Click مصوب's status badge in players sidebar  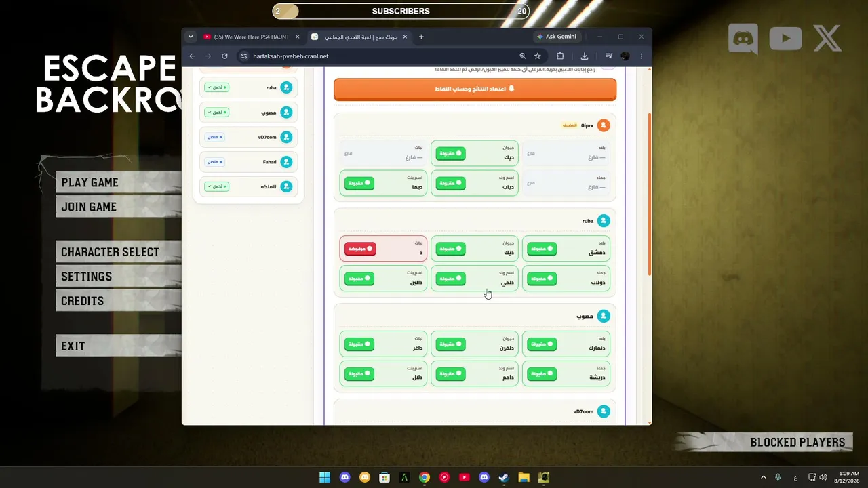[217, 113]
